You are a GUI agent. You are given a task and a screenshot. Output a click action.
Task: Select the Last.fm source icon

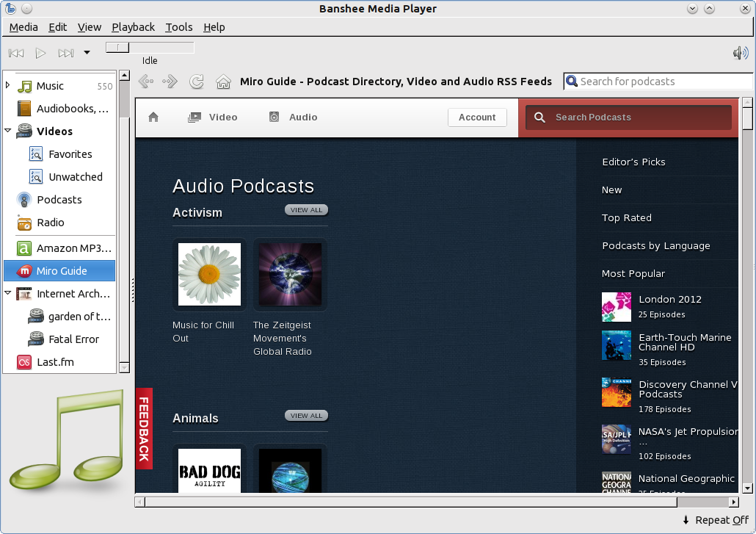coord(24,362)
